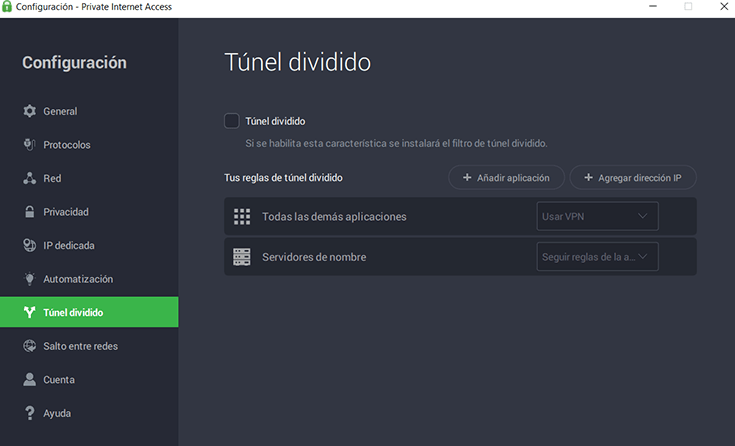Viewport: 735px width, 446px height.
Task: Open the Automatización section
Action: tap(89, 279)
